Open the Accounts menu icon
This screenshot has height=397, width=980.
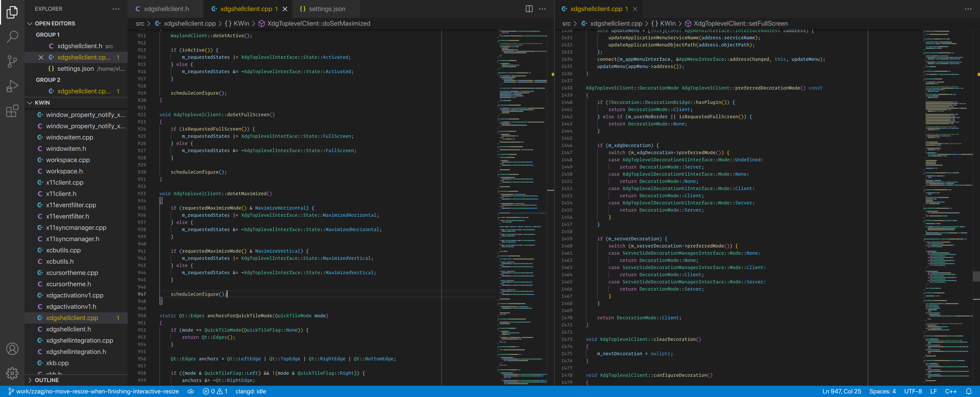point(12,349)
